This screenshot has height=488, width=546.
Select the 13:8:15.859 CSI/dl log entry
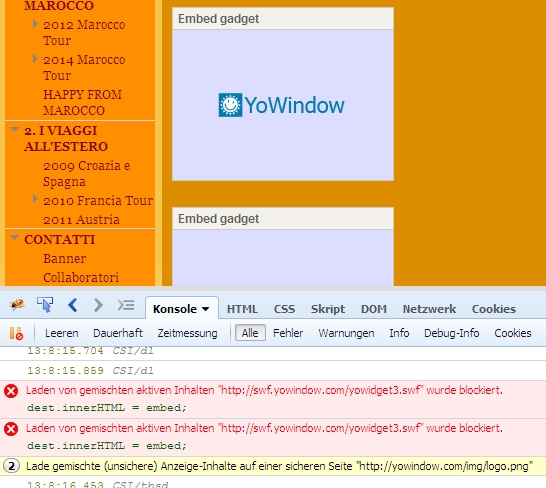[x=90, y=370]
